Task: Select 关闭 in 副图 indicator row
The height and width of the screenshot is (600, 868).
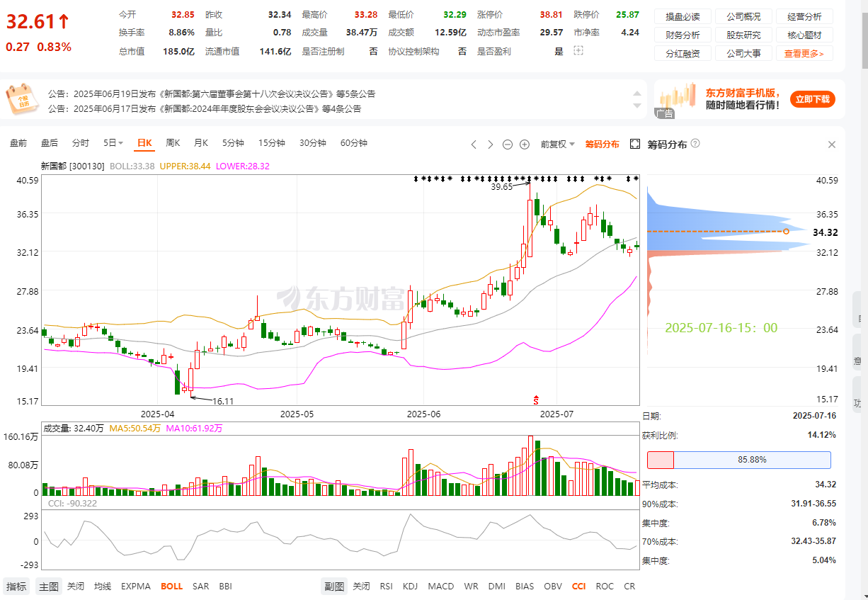Action: tap(361, 587)
